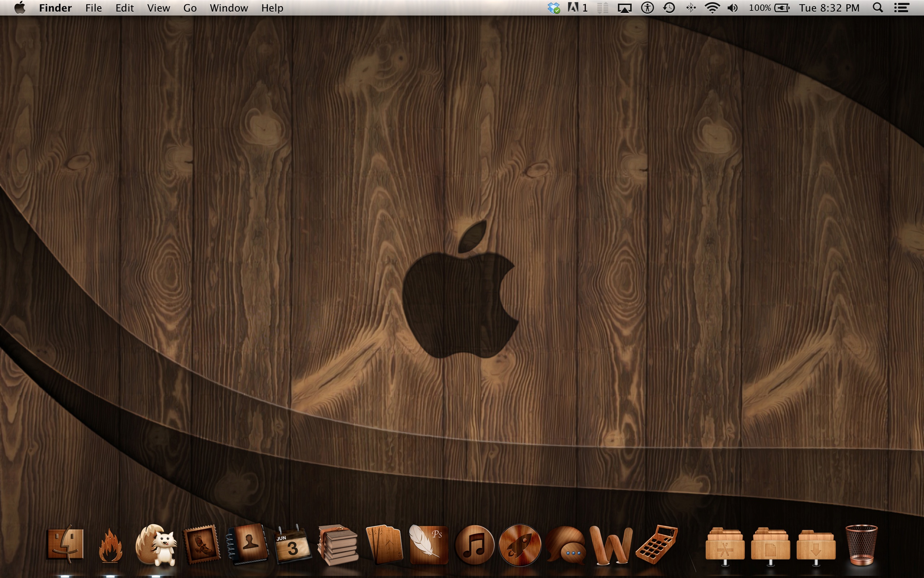Open the Mail stamp icon with eagle
This screenshot has height=578, width=924.
(x=202, y=544)
